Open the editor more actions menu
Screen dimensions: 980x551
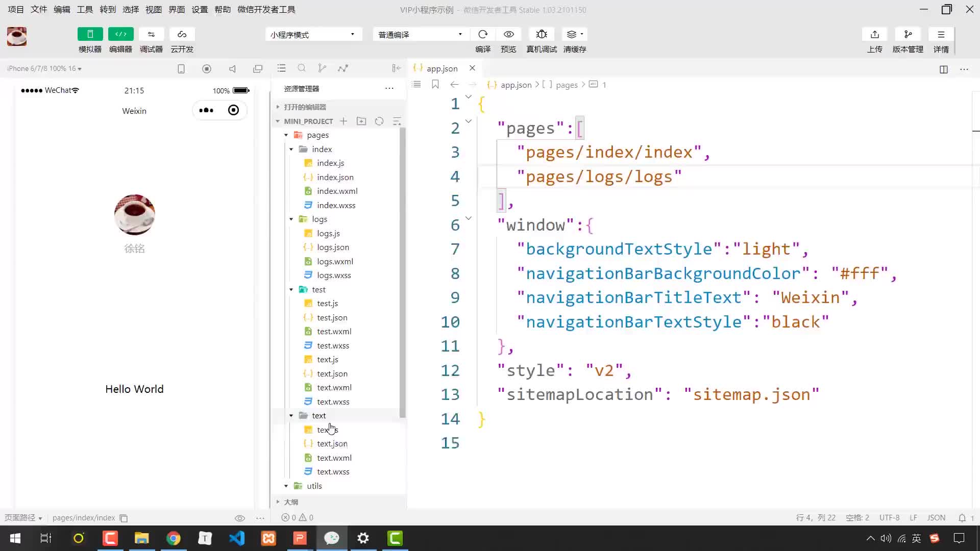964,69
